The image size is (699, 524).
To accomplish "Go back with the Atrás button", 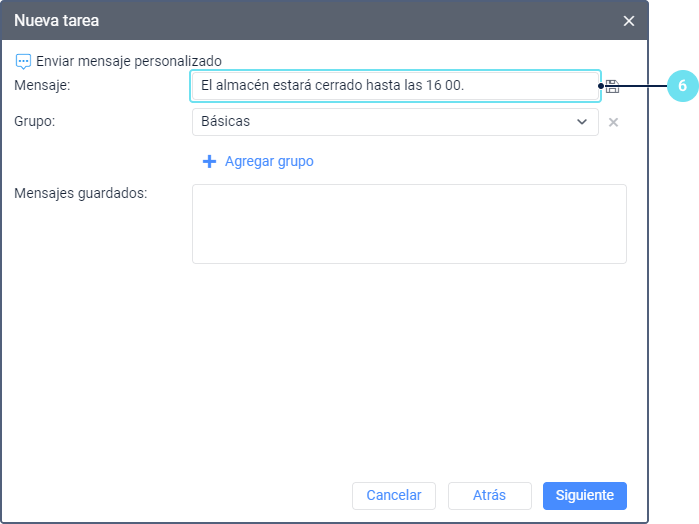I will [x=489, y=495].
